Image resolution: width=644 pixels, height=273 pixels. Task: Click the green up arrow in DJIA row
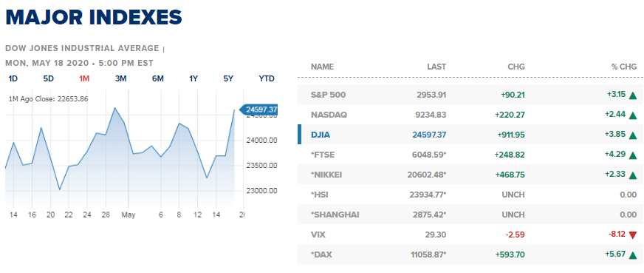click(x=632, y=135)
